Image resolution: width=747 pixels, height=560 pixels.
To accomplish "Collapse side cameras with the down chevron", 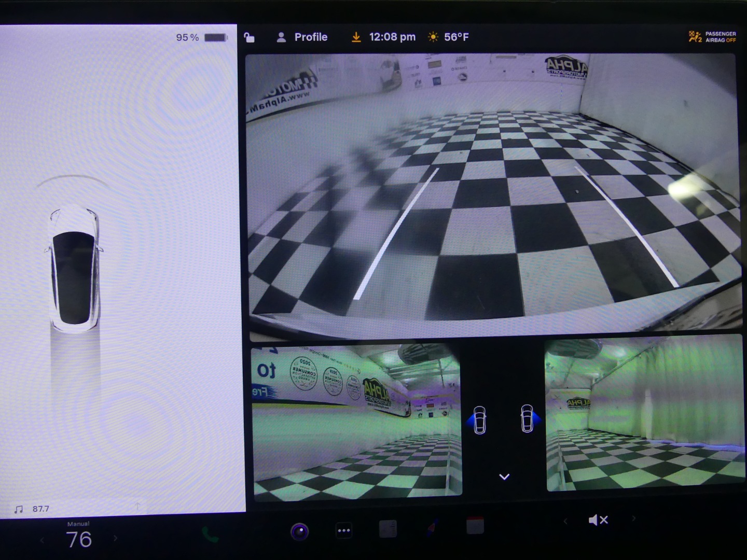I will (504, 477).
